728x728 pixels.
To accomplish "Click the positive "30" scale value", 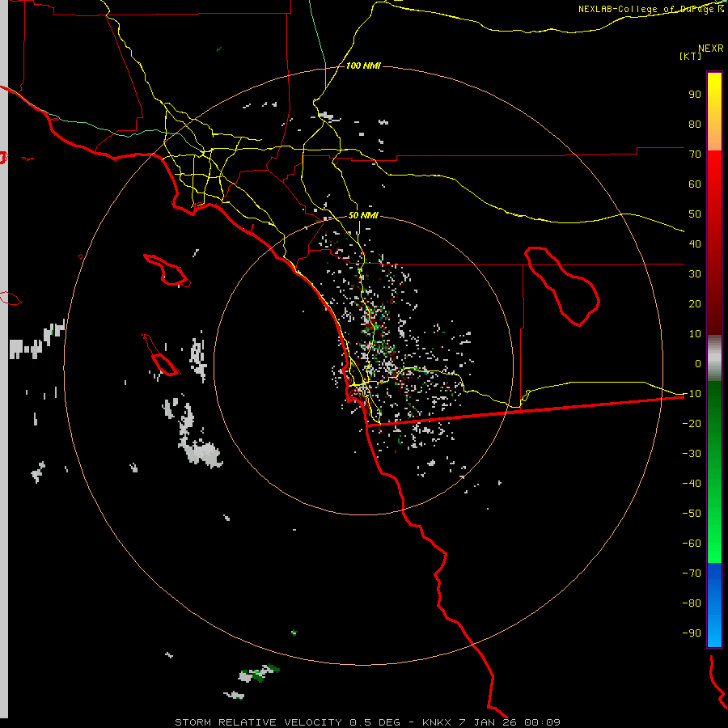I will tap(695, 274).
